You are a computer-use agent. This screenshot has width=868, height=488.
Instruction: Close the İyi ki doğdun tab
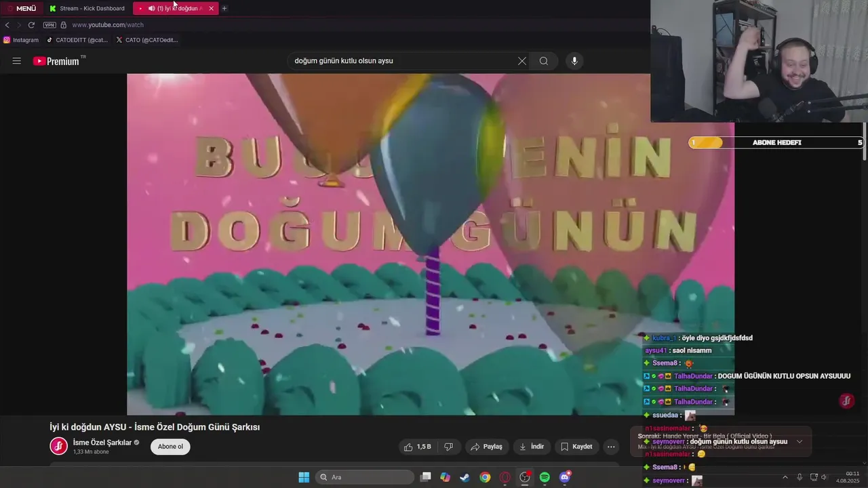click(211, 8)
